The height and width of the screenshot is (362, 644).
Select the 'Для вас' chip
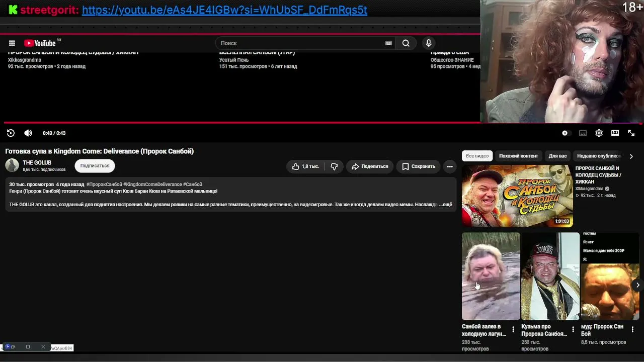(557, 156)
